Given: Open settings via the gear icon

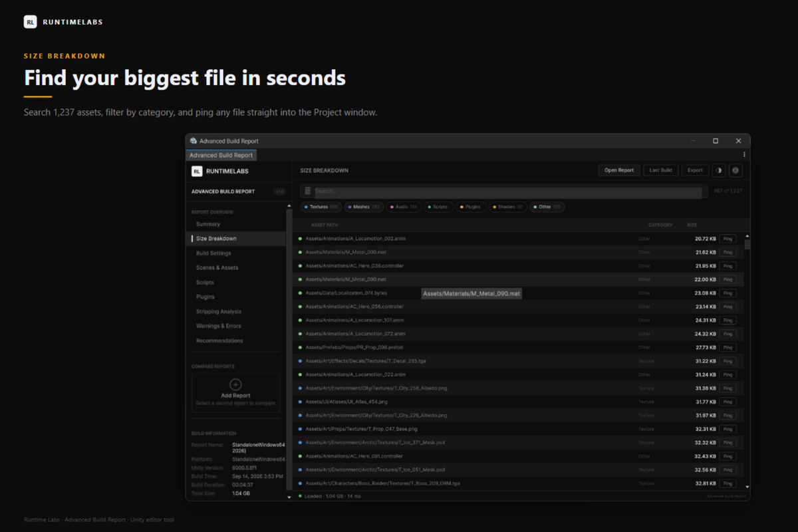Looking at the screenshot, I should pos(735,170).
